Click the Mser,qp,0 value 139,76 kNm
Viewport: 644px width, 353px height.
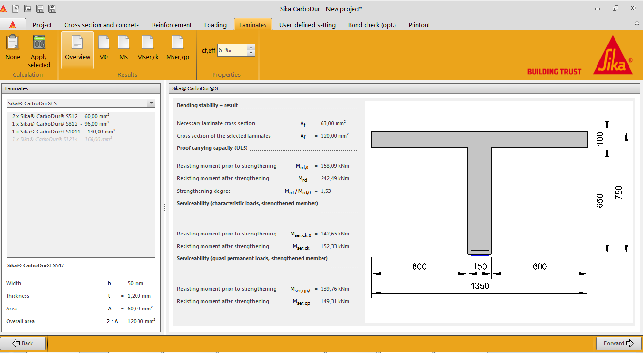[x=335, y=289]
